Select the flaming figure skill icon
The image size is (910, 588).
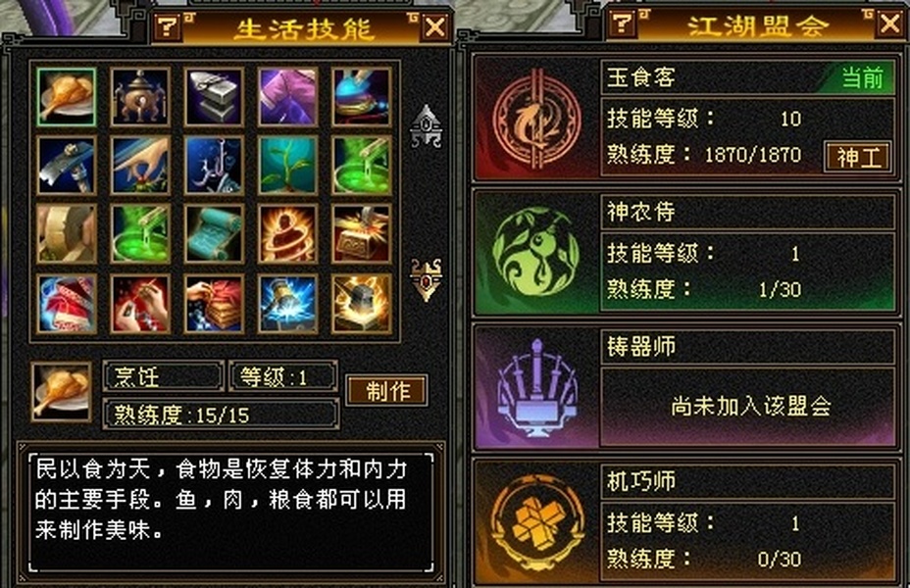pos(288,233)
